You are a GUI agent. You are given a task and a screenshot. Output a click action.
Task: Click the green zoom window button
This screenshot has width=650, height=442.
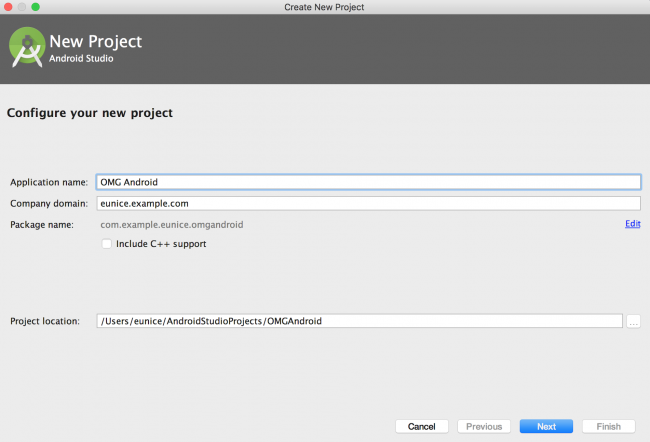36,7
